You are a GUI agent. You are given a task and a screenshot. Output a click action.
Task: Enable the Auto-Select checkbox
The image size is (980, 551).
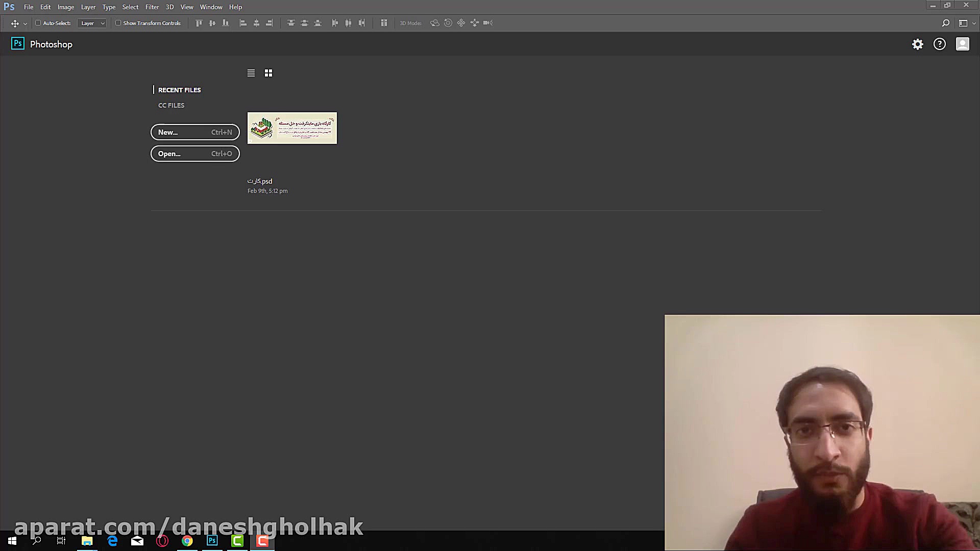(x=38, y=23)
